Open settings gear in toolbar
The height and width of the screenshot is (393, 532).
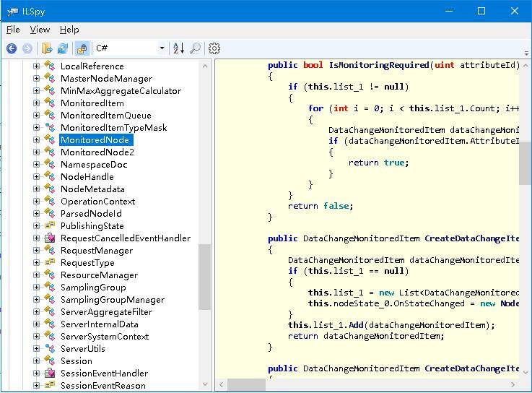(214, 48)
